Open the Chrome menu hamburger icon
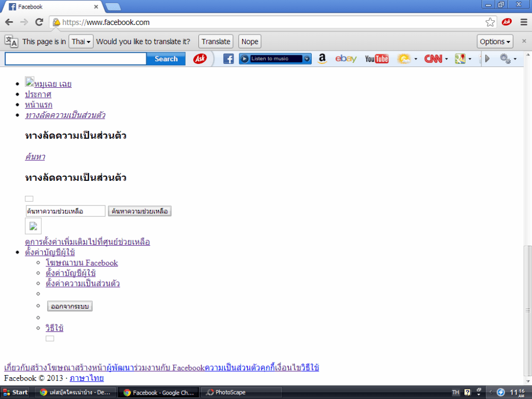532x399 pixels. click(x=523, y=22)
